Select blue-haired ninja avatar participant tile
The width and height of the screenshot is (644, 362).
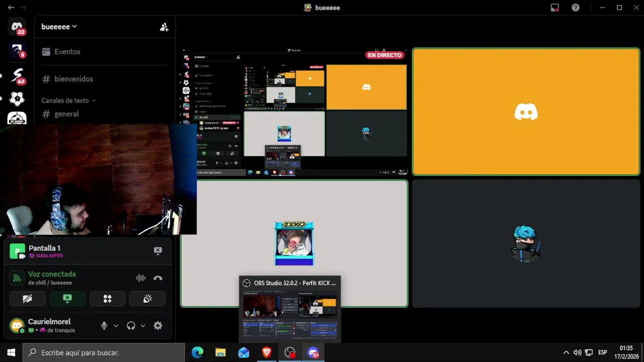(526, 244)
